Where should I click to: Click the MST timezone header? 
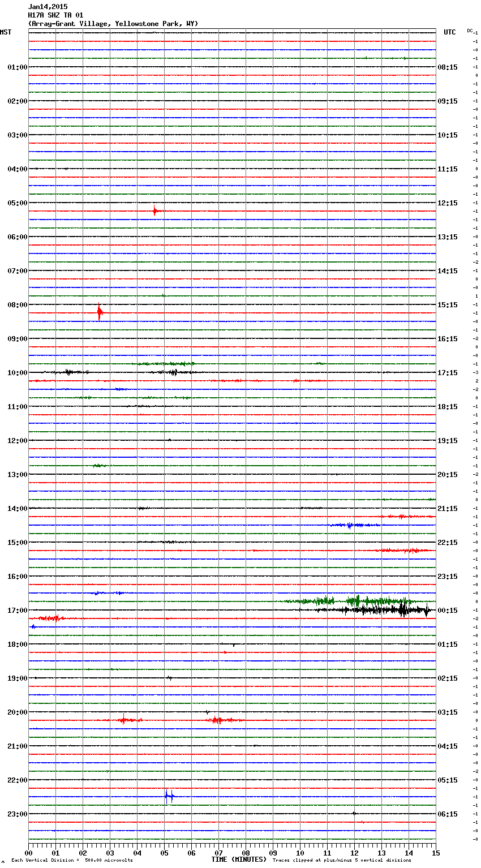click(x=6, y=32)
